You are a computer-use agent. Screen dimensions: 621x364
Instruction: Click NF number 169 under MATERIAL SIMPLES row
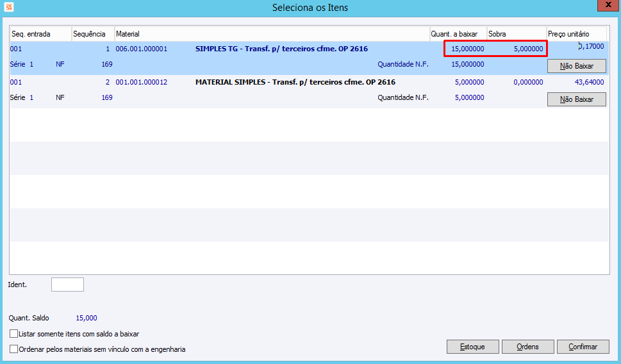pos(107,97)
